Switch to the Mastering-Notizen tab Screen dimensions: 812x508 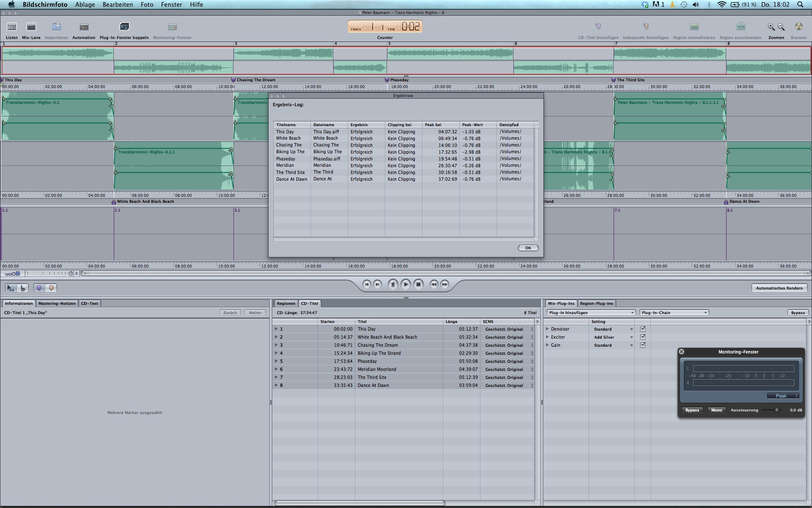pyautogui.click(x=57, y=304)
